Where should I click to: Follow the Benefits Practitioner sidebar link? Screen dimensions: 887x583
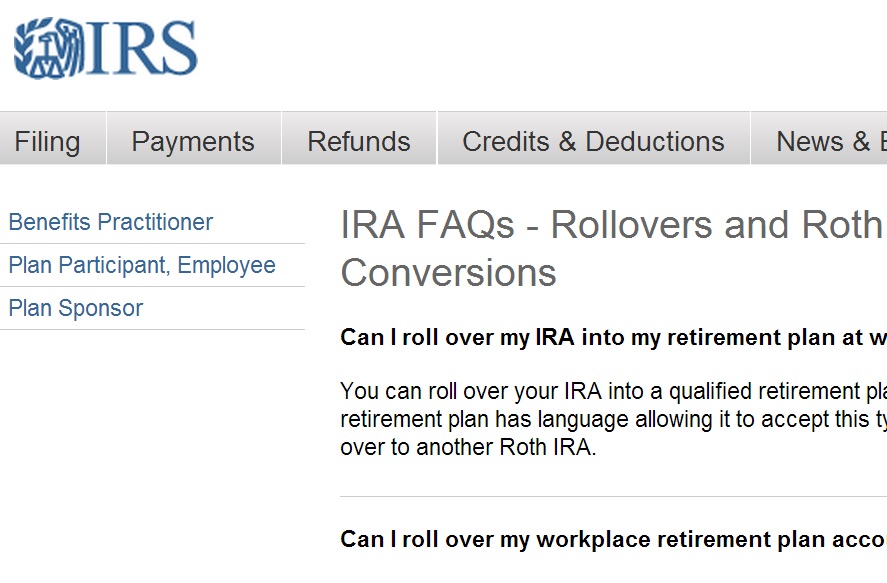[x=111, y=222]
